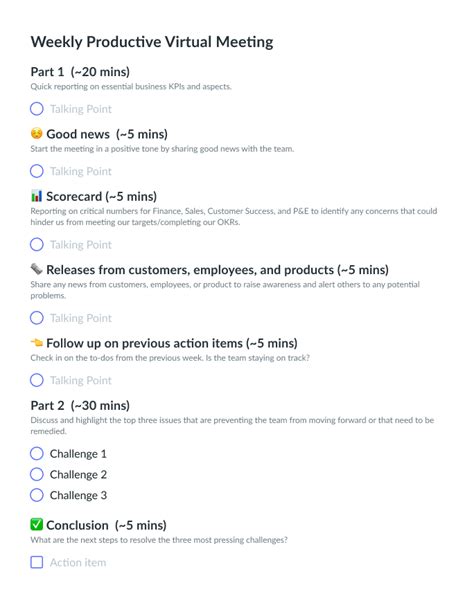Click the bar chart icon beside Scorecard

[x=36, y=196]
